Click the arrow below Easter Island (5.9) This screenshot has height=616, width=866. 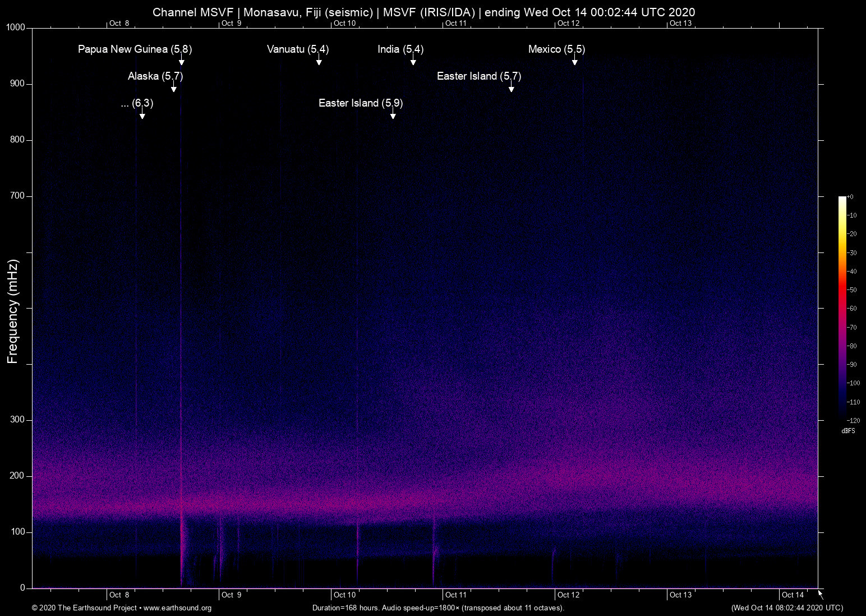tap(393, 116)
